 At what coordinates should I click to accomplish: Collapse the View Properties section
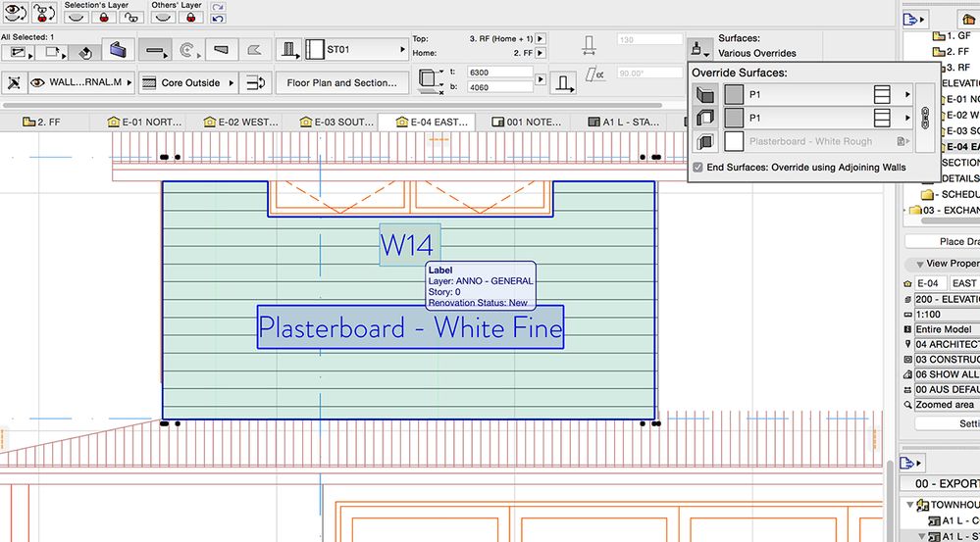(x=919, y=264)
